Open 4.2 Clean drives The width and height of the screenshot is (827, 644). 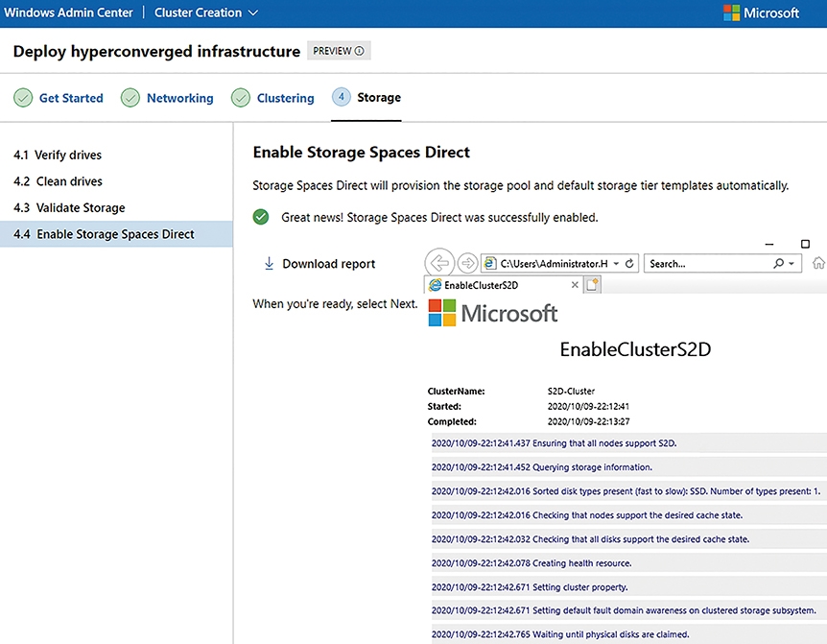[116, 181]
